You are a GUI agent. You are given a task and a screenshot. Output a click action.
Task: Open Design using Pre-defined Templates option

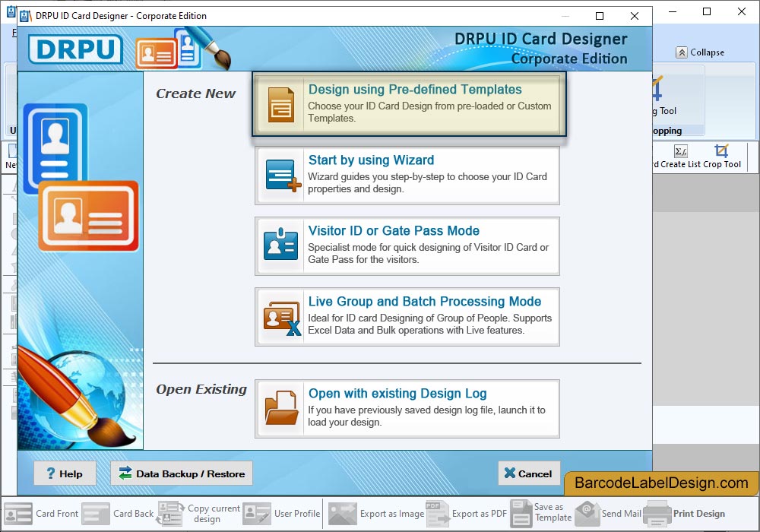click(409, 103)
